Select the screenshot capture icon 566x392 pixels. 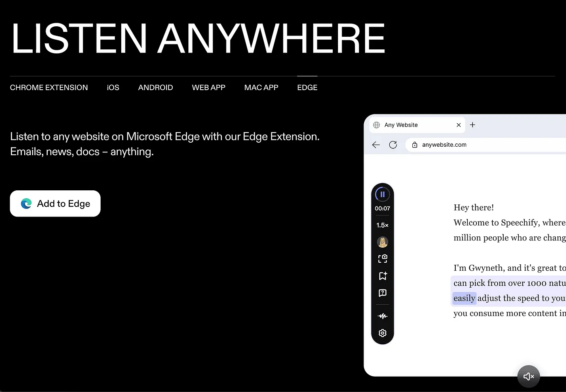(382, 259)
